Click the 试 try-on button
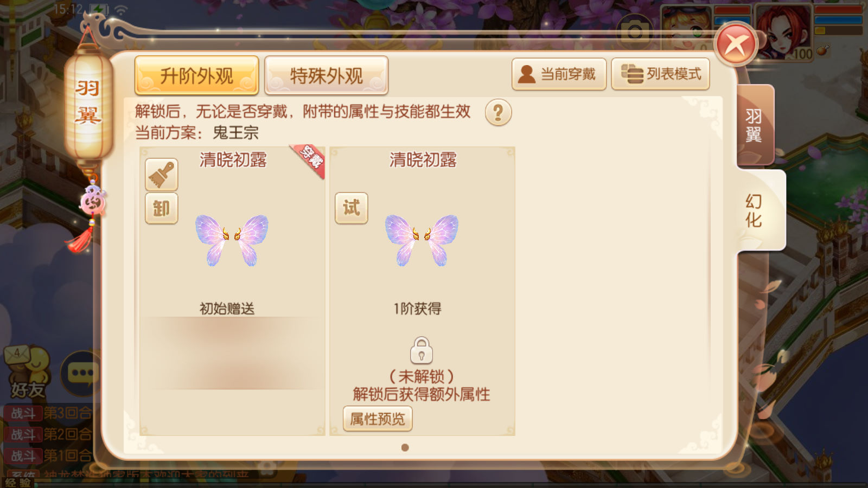This screenshot has height=488, width=868. pyautogui.click(x=352, y=208)
